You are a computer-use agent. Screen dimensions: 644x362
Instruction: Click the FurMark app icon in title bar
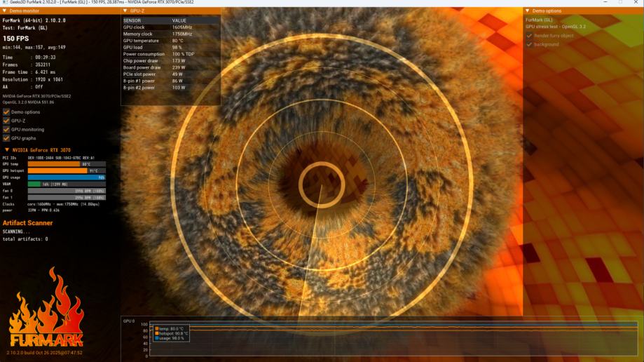point(4,3)
